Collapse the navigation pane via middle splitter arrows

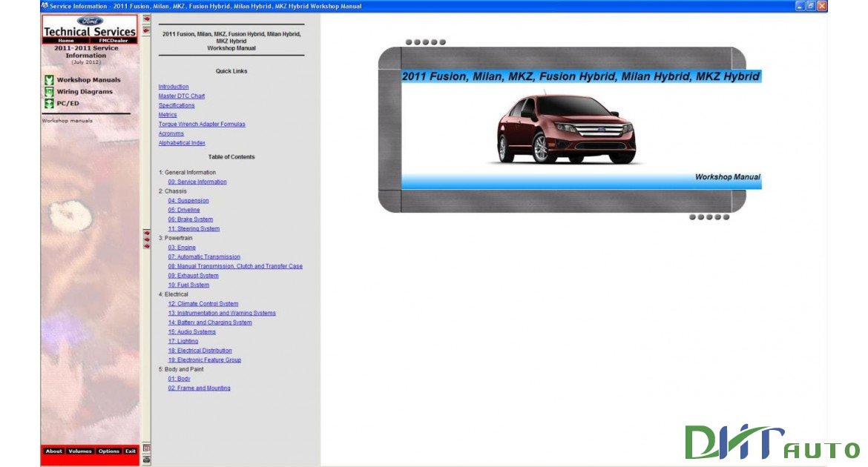145,239
